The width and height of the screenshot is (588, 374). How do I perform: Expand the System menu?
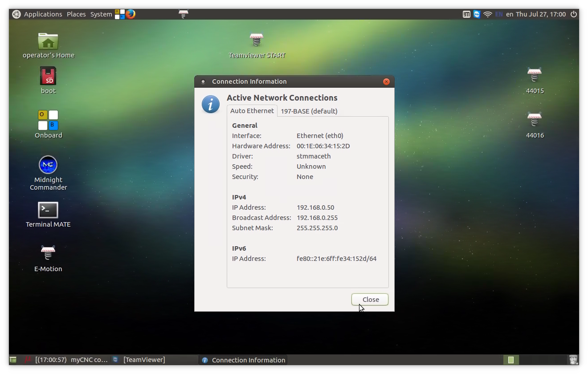pyautogui.click(x=101, y=14)
